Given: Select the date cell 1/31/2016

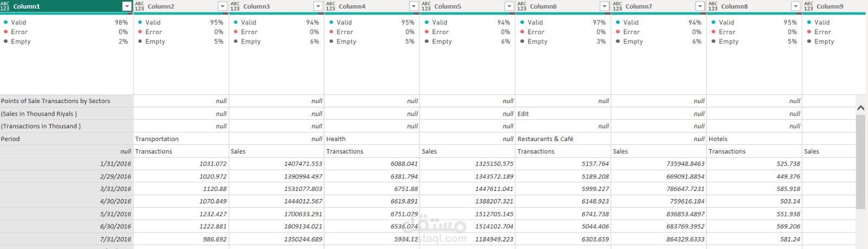Looking at the screenshot, I should pyautogui.click(x=66, y=163).
